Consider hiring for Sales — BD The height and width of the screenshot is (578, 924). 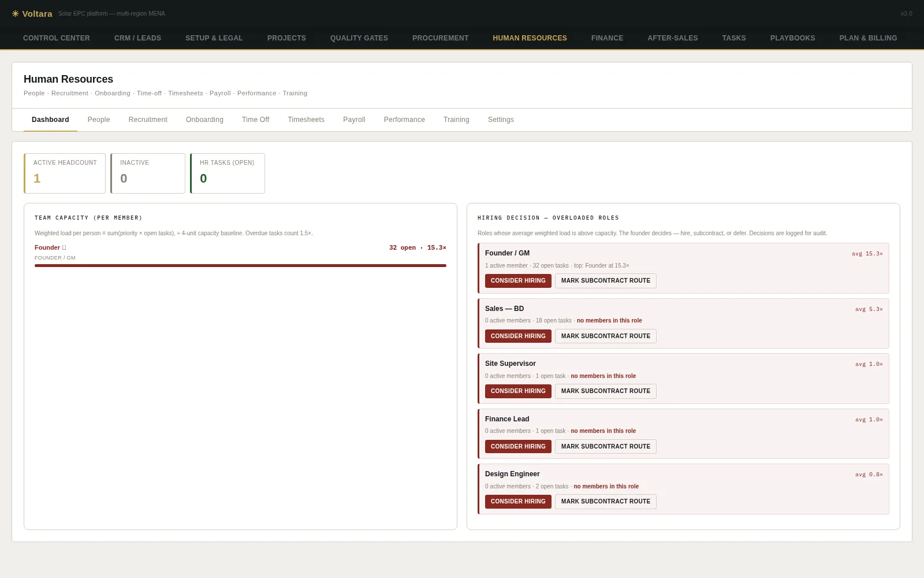pos(518,336)
